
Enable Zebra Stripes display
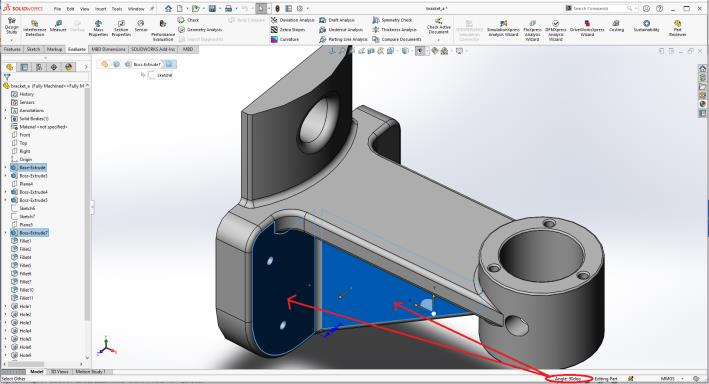(x=288, y=29)
